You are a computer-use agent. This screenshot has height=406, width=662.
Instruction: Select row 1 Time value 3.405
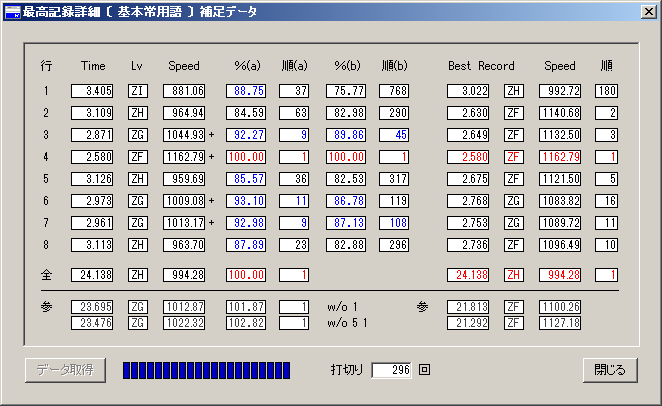click(x=92, y=91)
